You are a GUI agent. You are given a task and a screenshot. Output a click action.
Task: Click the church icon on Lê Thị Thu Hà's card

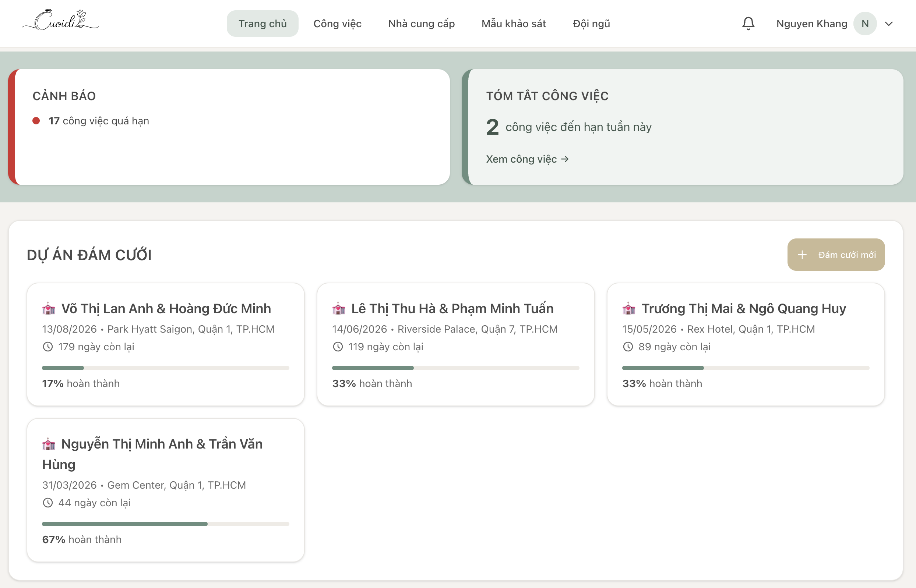point(338,308)
